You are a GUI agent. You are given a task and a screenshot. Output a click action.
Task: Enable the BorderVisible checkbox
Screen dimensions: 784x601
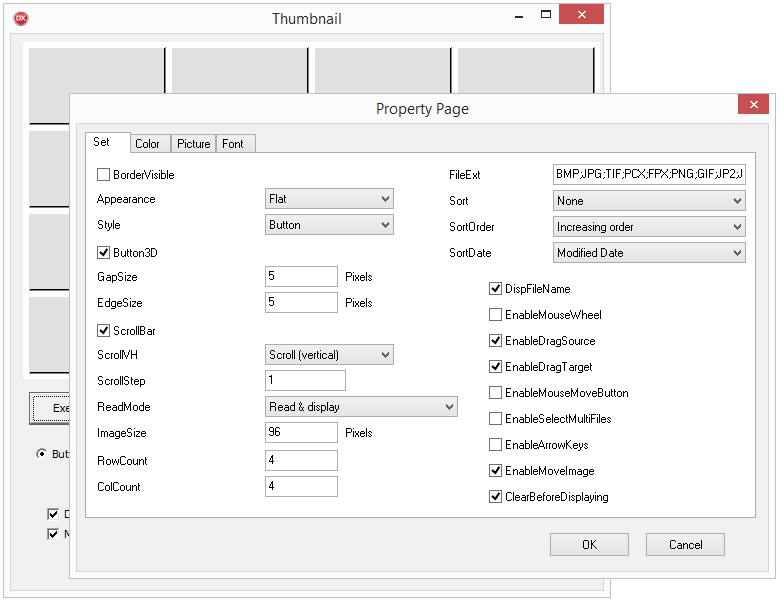point(104,175)
